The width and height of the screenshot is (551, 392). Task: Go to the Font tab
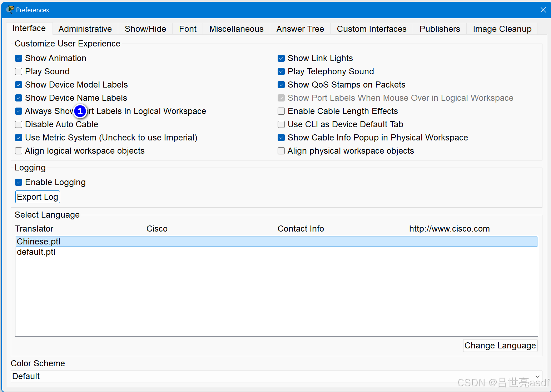click(x=188, y=29)
